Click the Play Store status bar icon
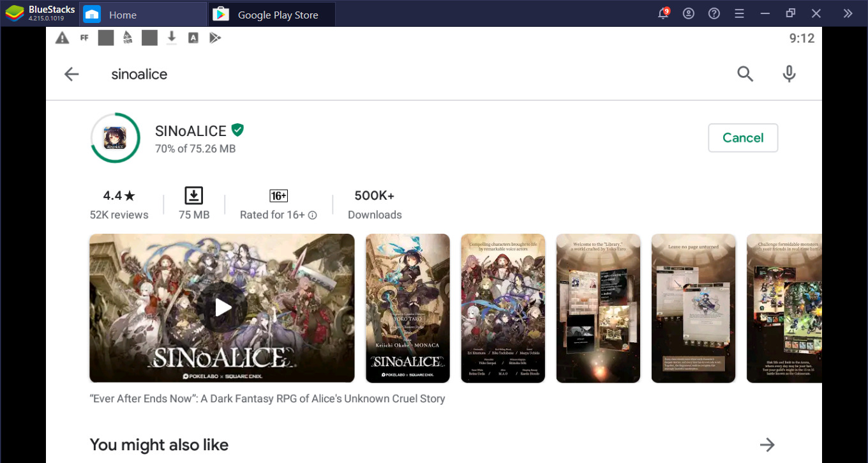868x463 pixels. click(x=215, y=38)
